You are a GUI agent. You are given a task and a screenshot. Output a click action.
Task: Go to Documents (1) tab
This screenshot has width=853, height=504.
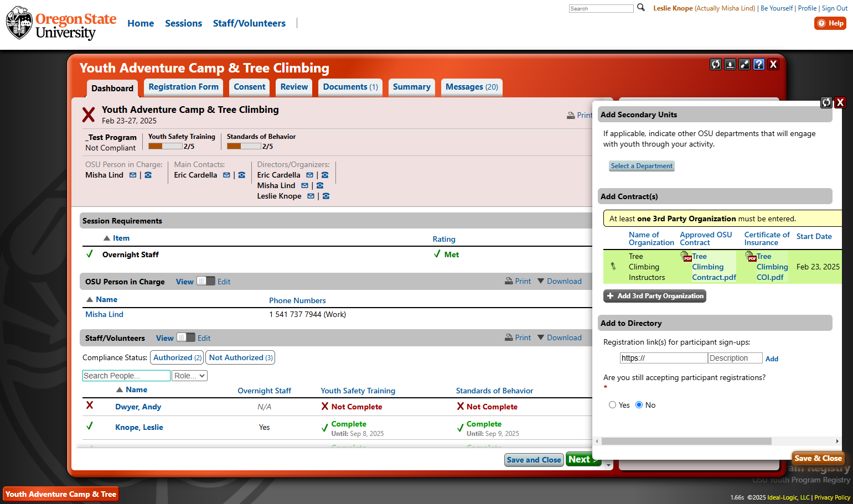coord(350,87)
